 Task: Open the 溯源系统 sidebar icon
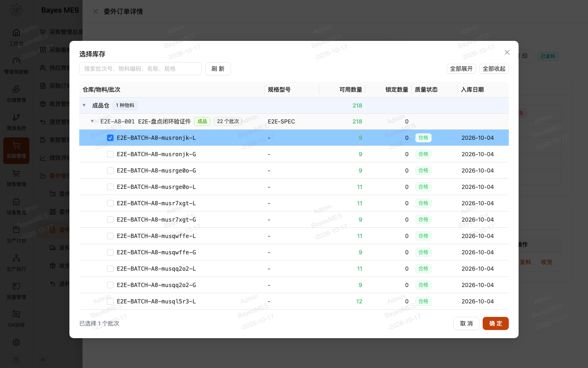16,117
